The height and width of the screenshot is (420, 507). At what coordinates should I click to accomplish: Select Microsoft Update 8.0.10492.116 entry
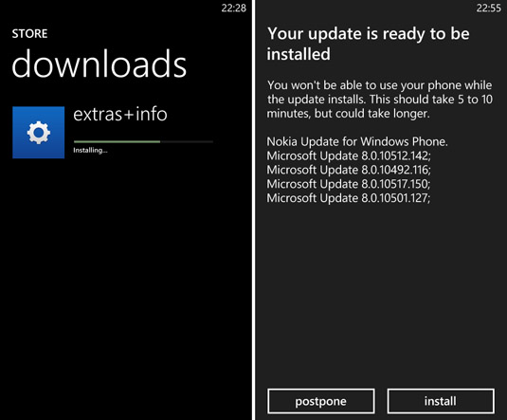[x=349, y=170]
